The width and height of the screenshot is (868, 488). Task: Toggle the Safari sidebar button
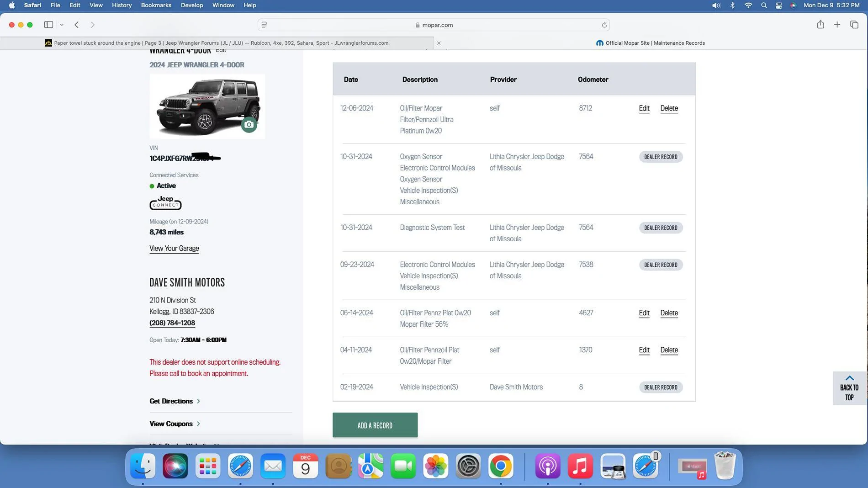48,25
